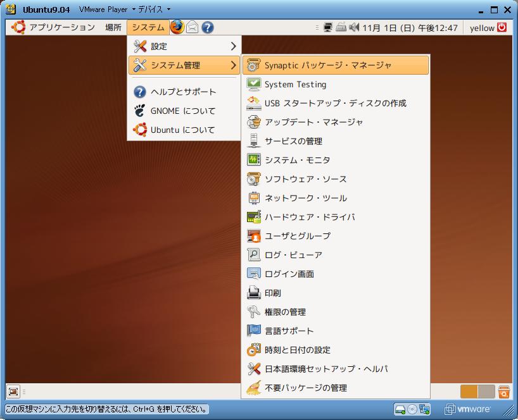Select Ubuntu について menu entry
The height and width of the screenshot is (420, 518).
[x=184, y=130]
